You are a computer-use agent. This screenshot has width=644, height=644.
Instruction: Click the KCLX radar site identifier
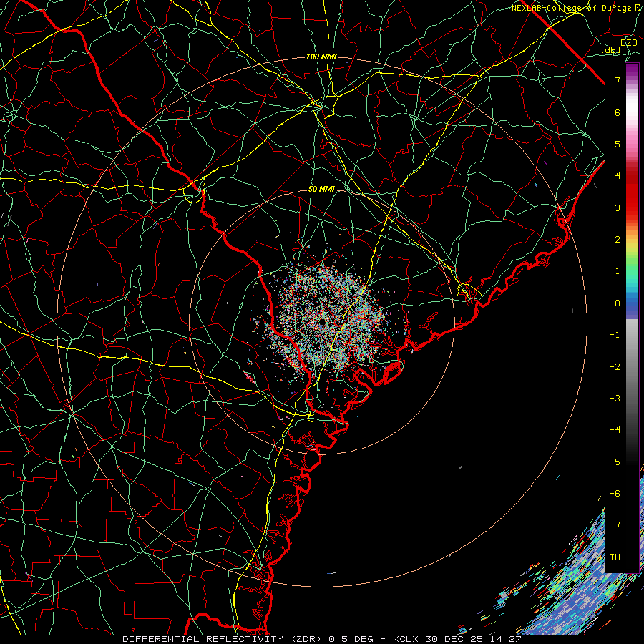click(406, 639)
